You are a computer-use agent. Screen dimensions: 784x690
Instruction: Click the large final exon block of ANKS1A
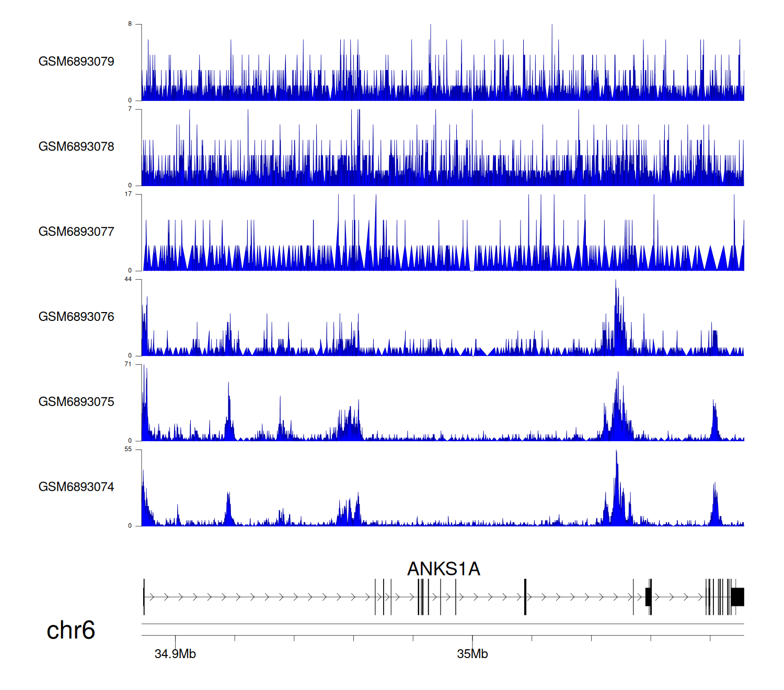(737, 597)
